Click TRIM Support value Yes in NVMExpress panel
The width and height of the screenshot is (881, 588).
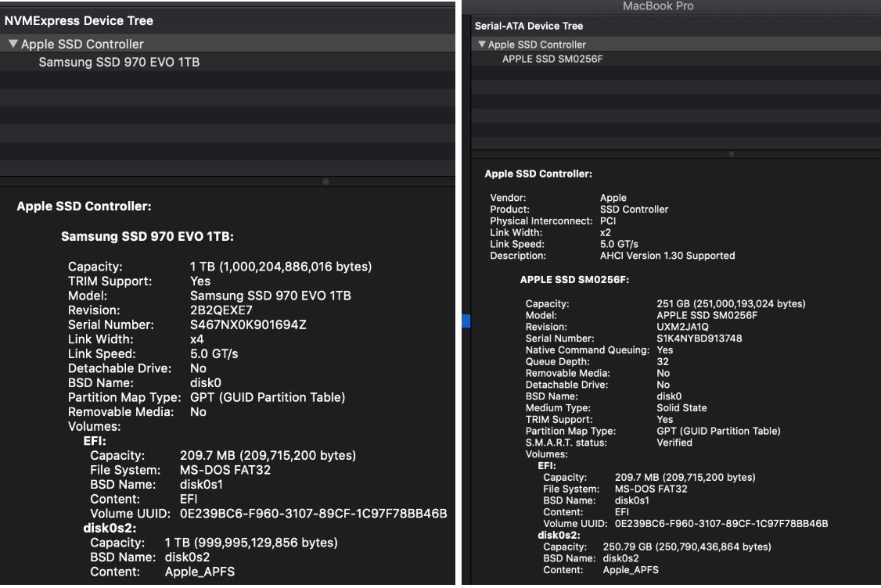(x=200, y=281)
